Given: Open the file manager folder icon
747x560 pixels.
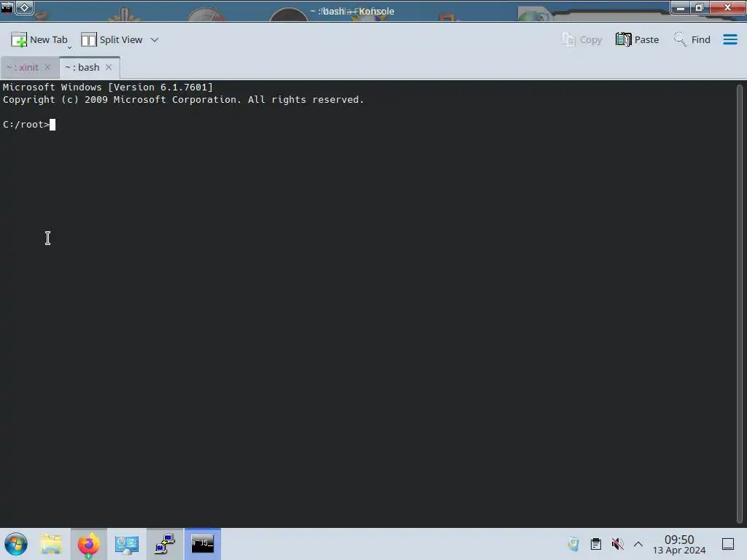Looking at the screenshot, I should [x=51, y=544].
